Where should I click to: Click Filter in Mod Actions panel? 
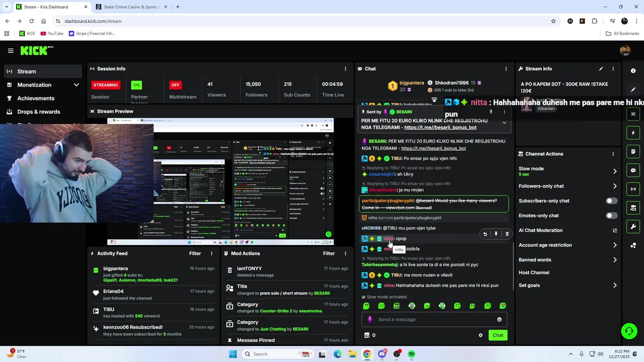pos(329,253)
